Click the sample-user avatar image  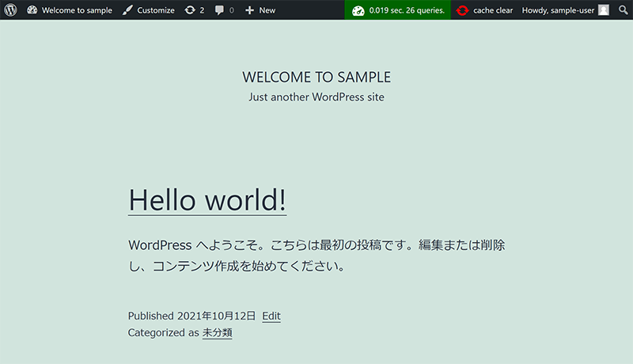click(x=604, y=10)
